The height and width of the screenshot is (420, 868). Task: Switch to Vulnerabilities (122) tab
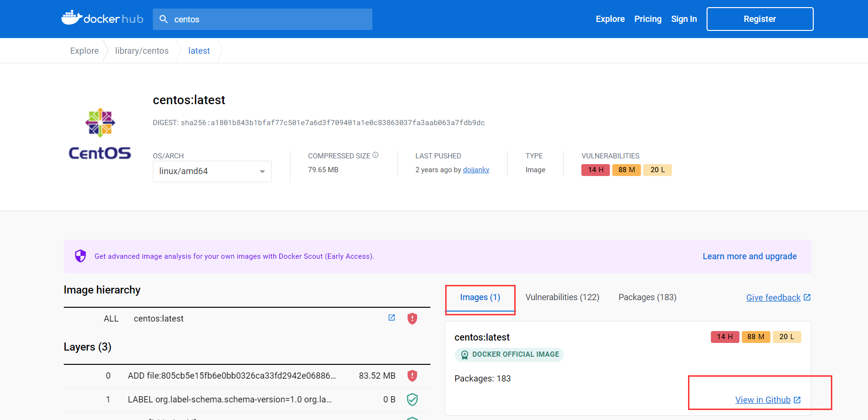coord(562,297)
